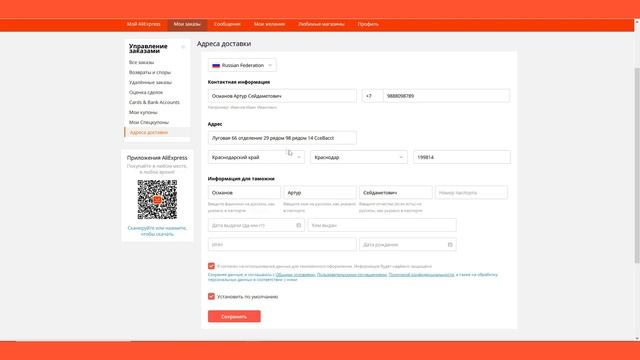Open Все заказы in sidebar
The height and width of the screenshot is (360, 640).
142,62
